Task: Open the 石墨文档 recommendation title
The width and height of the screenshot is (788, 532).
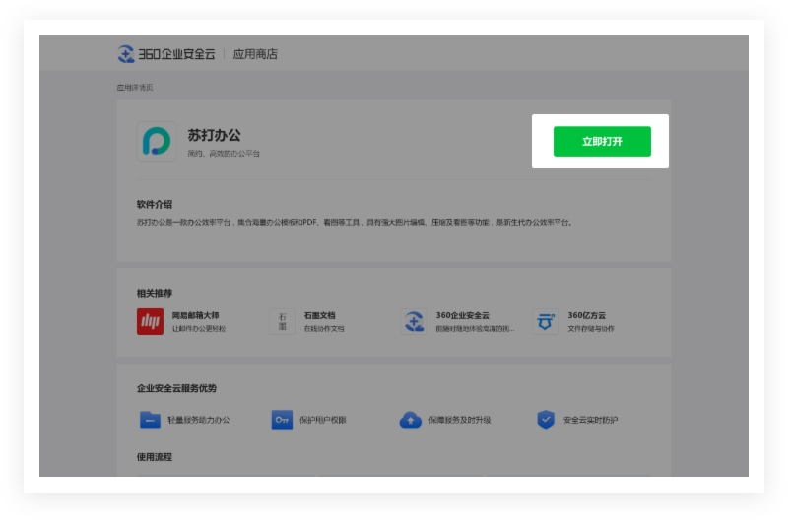Action: pyautogui.click(x=319, y=315)
